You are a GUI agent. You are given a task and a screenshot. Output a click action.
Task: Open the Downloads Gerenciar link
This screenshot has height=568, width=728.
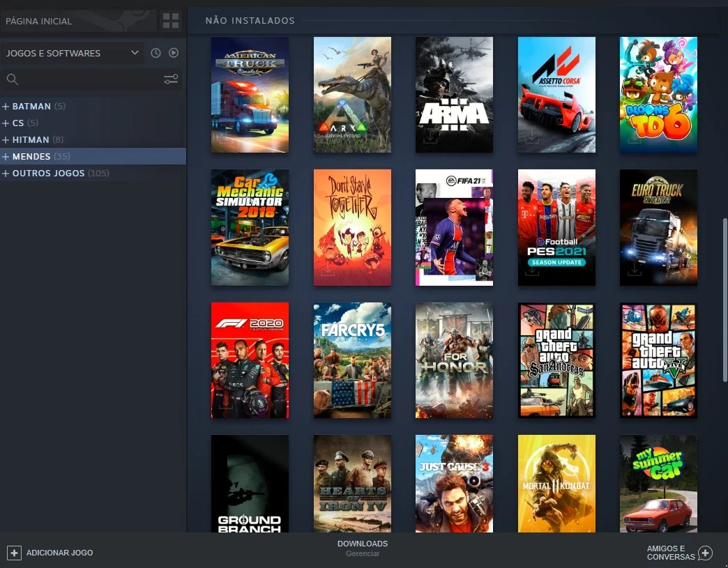[363, 548]
